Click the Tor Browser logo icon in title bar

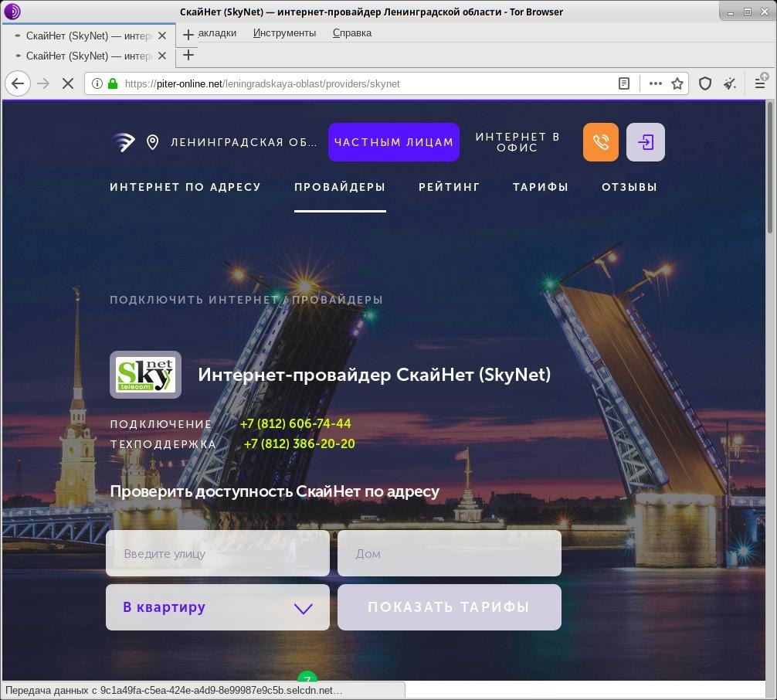[x=12, y=12]
